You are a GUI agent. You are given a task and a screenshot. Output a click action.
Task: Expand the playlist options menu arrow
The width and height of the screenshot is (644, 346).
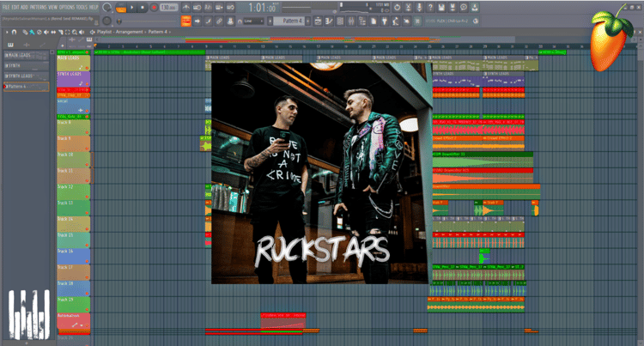coord(7,32)
